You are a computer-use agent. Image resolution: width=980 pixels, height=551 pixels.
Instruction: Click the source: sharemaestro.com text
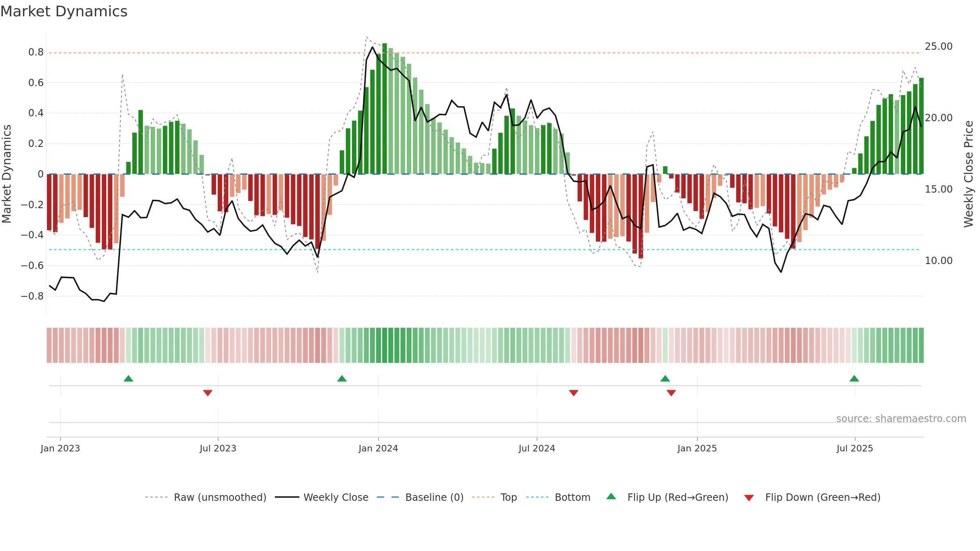click(901, 419)
